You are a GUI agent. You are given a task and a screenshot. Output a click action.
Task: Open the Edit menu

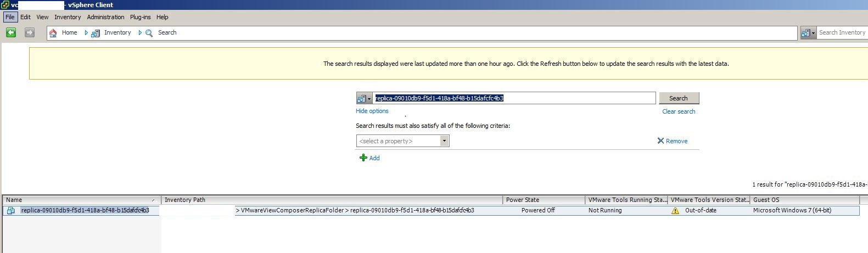25,17
